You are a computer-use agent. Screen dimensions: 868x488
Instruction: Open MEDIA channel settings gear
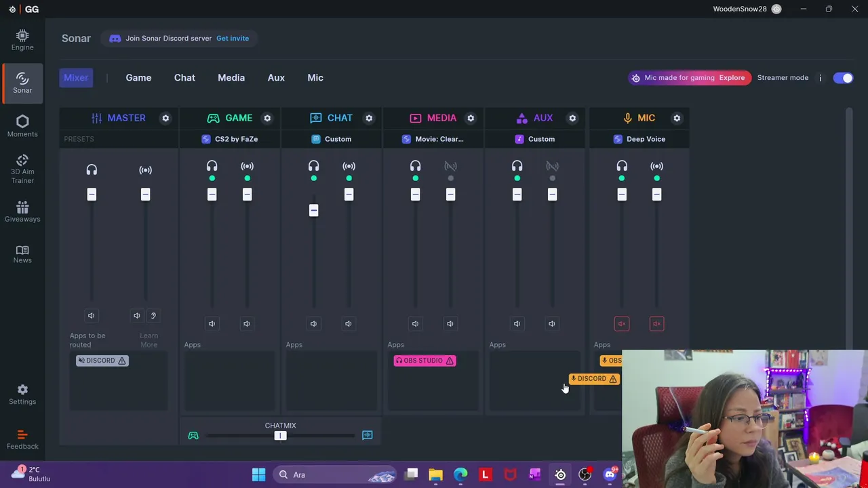click(x=471, y=118)
